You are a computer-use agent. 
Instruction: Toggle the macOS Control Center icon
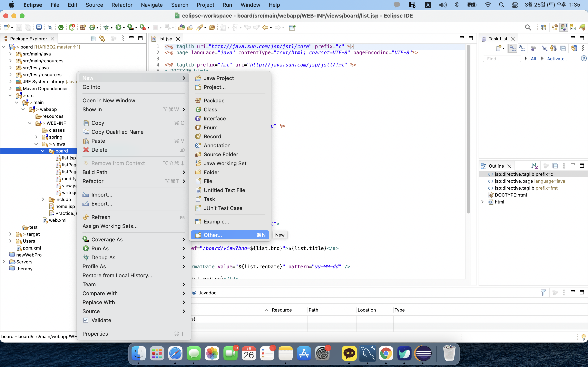(515, 5)
